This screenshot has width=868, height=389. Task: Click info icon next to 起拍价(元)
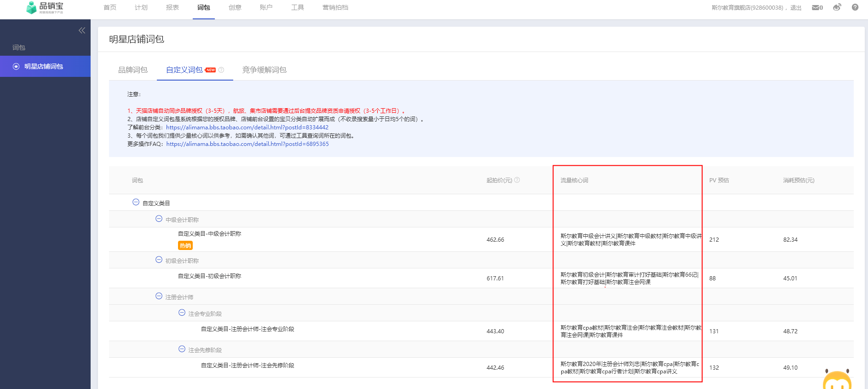tap(517, 180)
